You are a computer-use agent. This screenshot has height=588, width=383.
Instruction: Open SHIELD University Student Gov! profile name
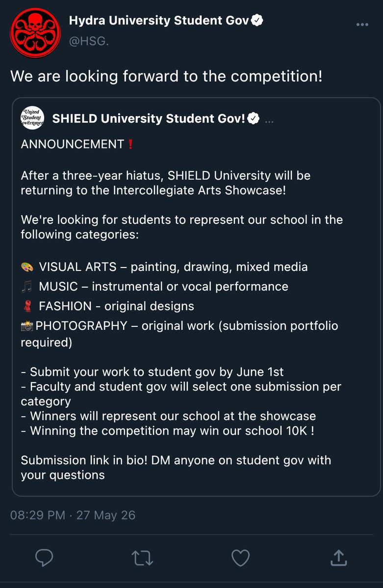pyautogui.click(x=149, y=119)
